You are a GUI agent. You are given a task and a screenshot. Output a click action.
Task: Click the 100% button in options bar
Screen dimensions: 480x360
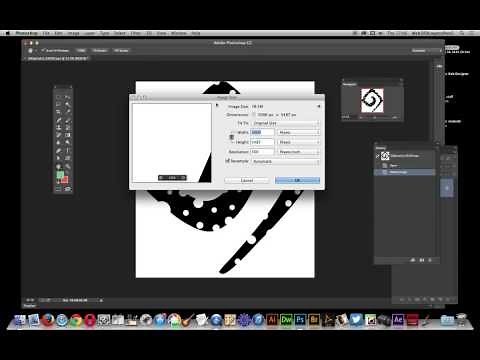point(81,50)
